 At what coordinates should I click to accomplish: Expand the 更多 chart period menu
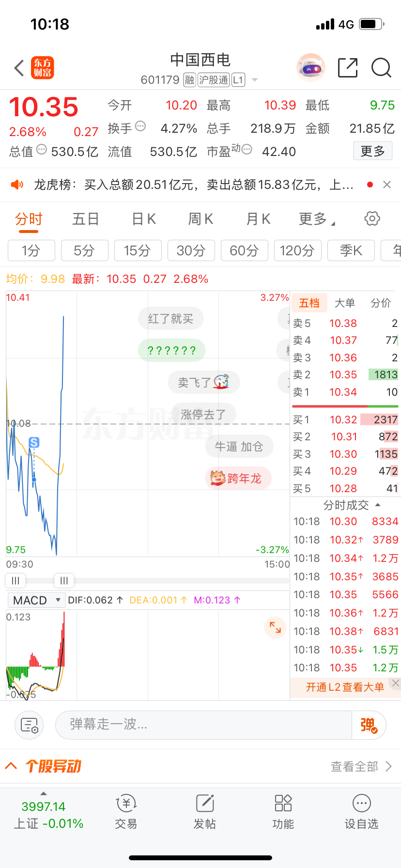point(317,219)
